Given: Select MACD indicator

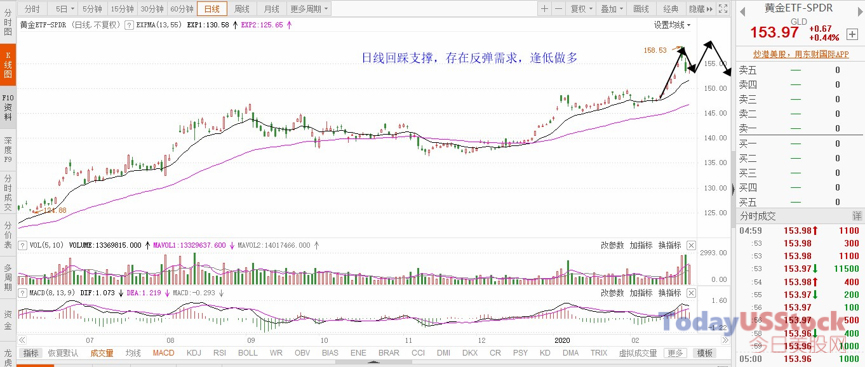Looking at the screenshot, I should (163, 353).
